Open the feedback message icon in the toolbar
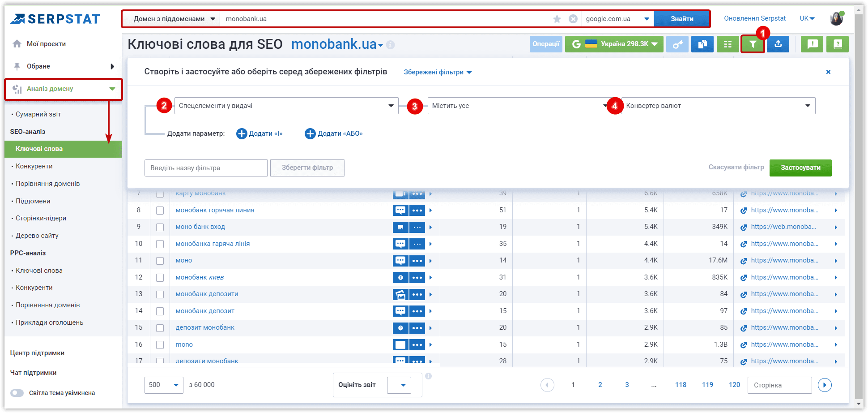 812,44
